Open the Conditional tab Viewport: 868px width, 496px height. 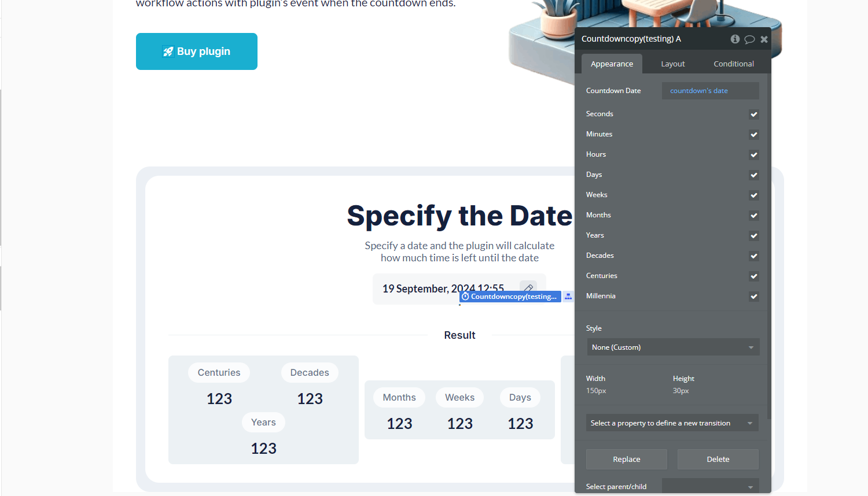[x=733, y=64]
